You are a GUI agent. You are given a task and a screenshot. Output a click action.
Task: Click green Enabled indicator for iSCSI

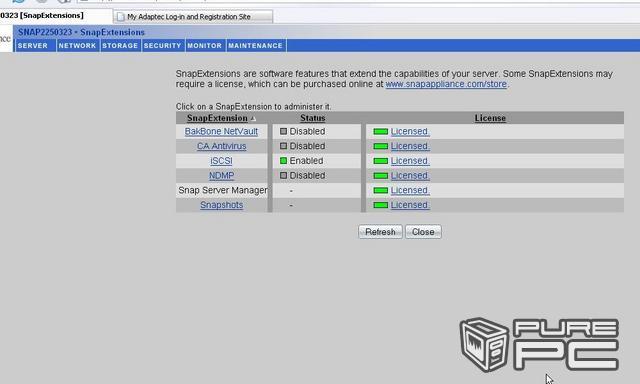click(x=283, y=161)
